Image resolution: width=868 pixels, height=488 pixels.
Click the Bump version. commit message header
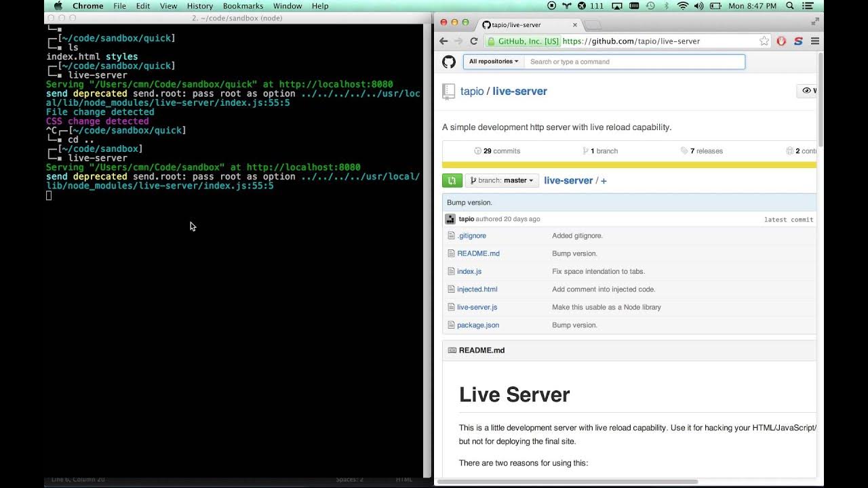[469, 203]
